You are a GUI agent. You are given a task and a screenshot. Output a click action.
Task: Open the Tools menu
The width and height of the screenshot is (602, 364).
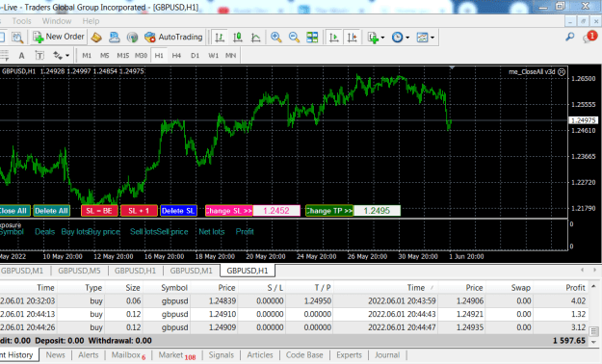click(21, 21)
